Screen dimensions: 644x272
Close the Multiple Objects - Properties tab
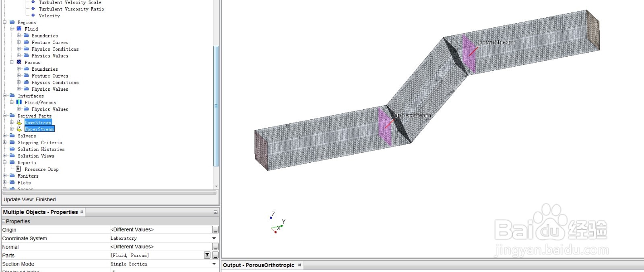coord(82,212)
